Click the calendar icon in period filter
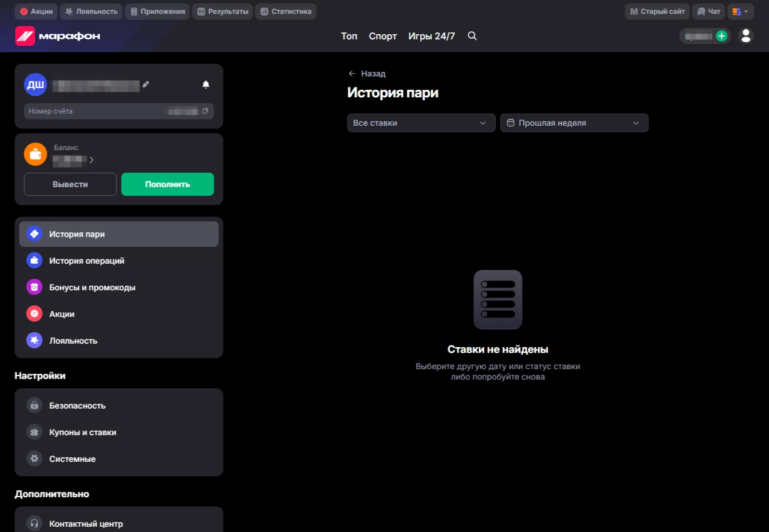769x532 pixels. click(x=511, y=123)
